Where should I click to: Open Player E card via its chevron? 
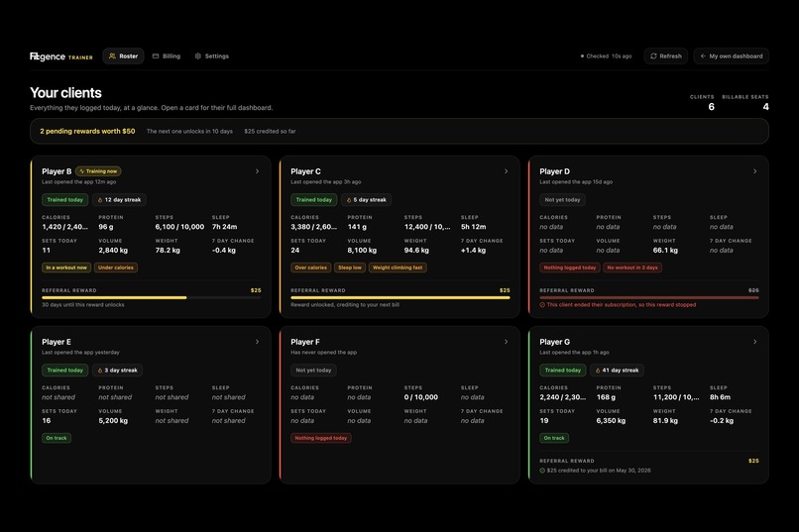[x=257, y=342]
